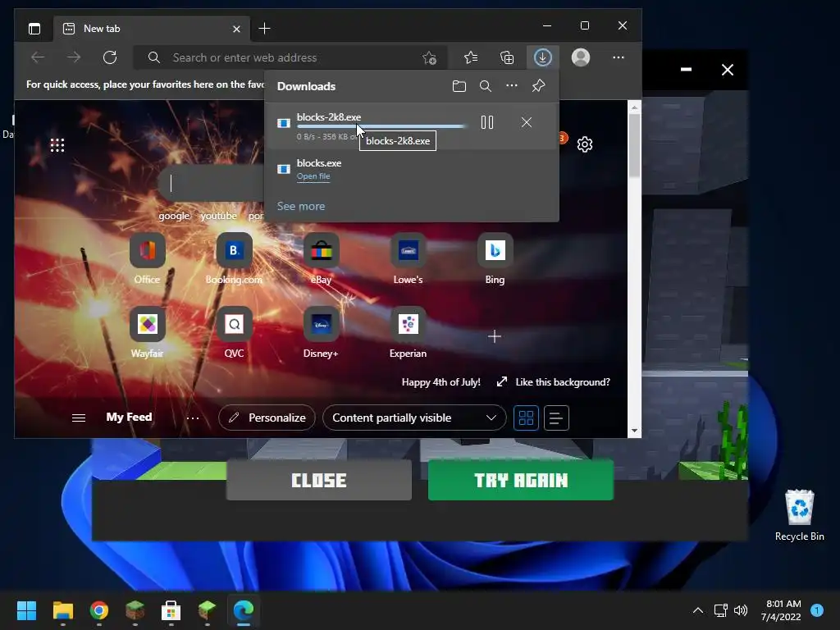Screen dimensions: 840x630
Task: Open the new tab page settings gear
Action: pos(584,144)
